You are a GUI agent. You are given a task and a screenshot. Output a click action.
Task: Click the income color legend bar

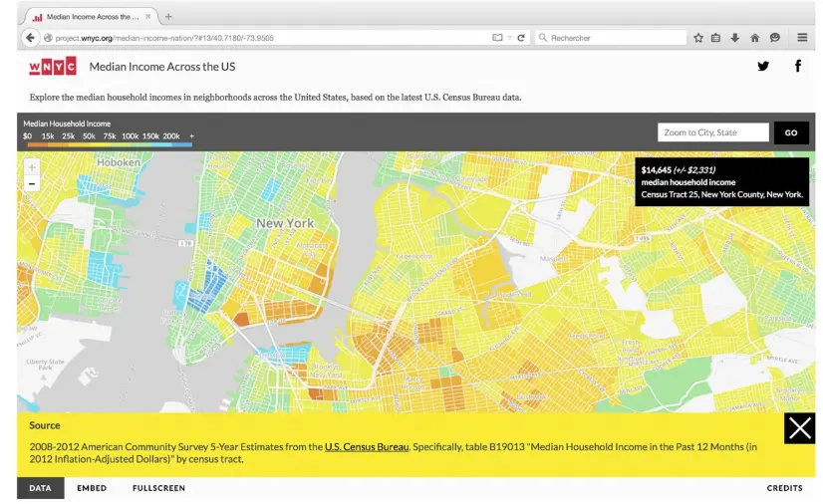(x=108, y=144)
